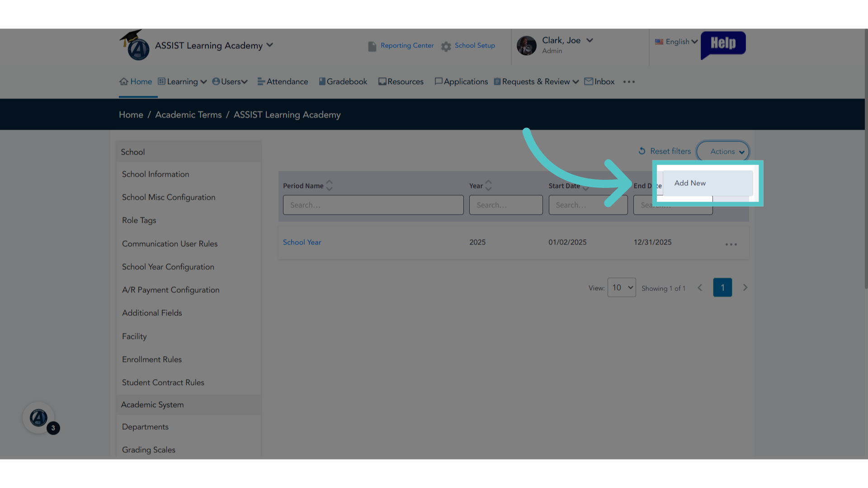Open the three-dot more navigation menu
The image size is (868, 488).
pos(629,82)
